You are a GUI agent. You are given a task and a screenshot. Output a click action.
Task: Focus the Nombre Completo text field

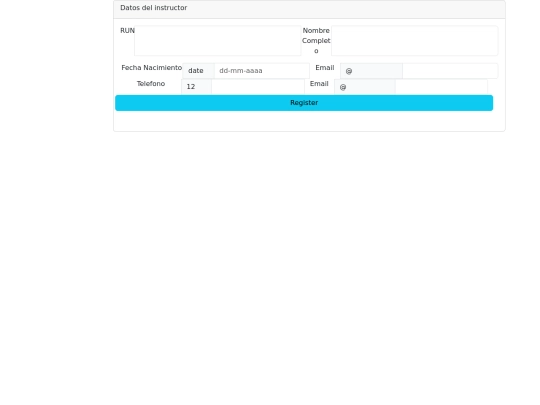pos(415,41)
